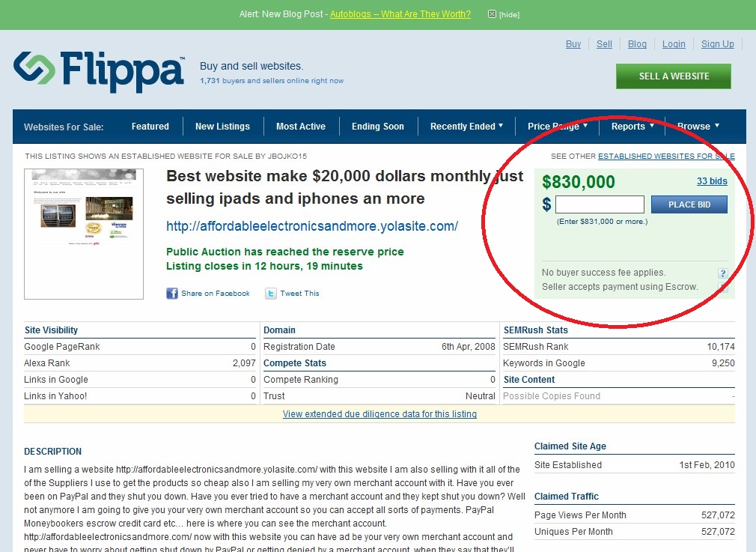Click the Links in Google row

tap(140, 379)
